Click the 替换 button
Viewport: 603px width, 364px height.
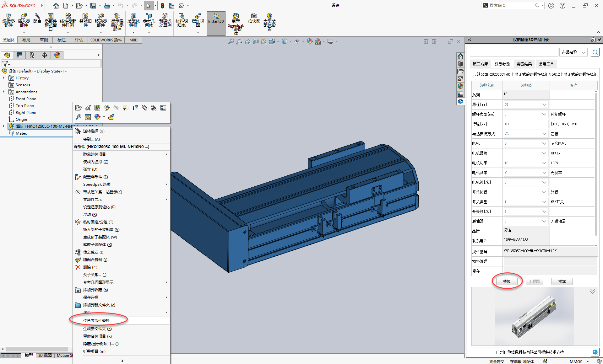507,281
